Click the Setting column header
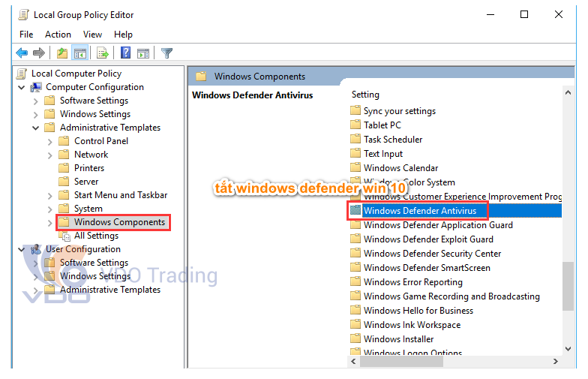The image size is (588, 379). click(x=365, y=95)
